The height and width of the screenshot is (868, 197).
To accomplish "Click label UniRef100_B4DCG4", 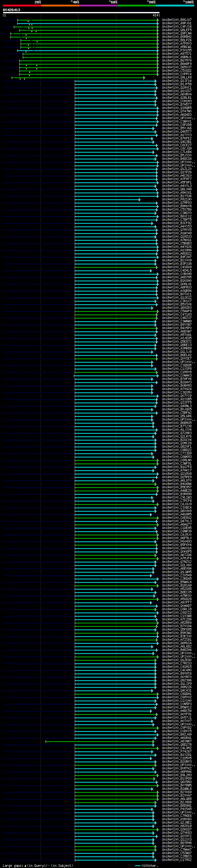I will pos(177,159).
